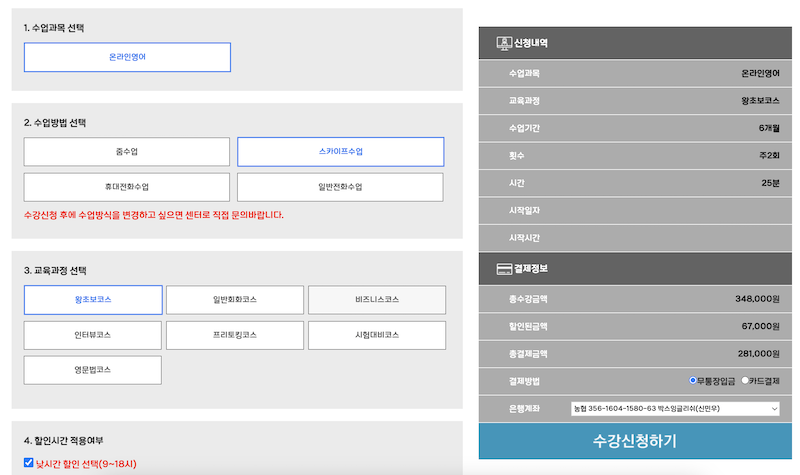
Task: Click the 시작일자 row label
Action: (x=524, y=211)
